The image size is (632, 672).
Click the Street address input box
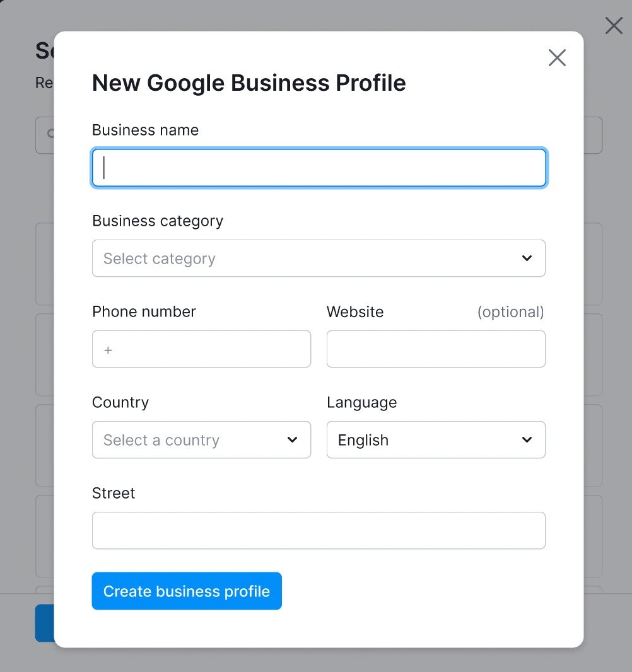tap(319, 531)
